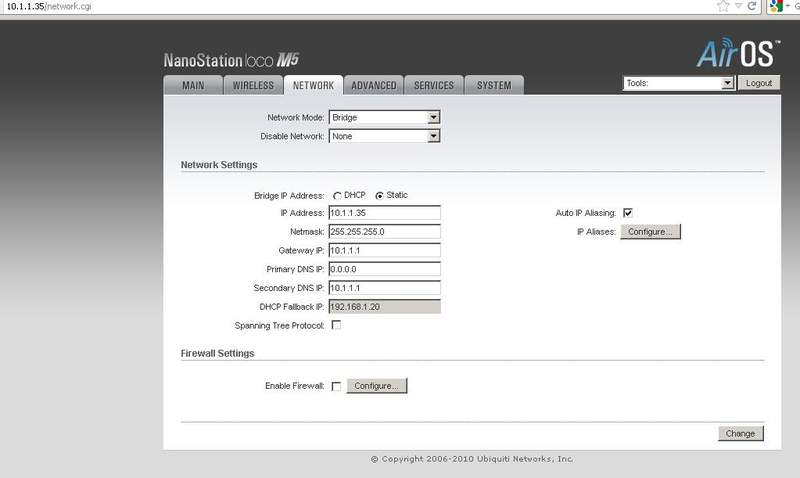Image resolution: width=800 pixels, height=478 pixels.
Task: Click the DHCP Fallback IP field
Action: coord(384,307)
